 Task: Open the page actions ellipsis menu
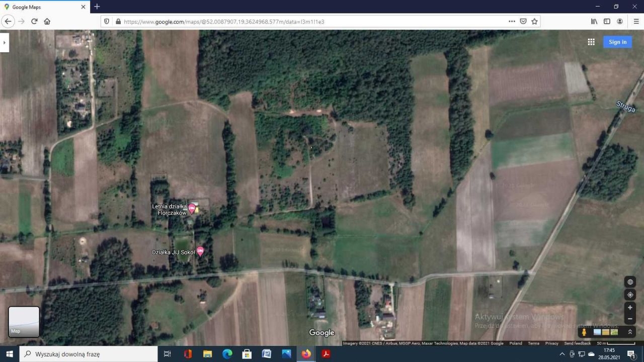(x=511, y=21)
